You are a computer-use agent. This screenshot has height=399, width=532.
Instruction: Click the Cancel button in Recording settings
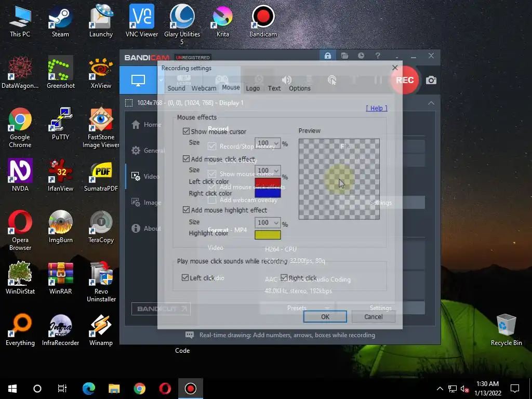click(373, 316)
